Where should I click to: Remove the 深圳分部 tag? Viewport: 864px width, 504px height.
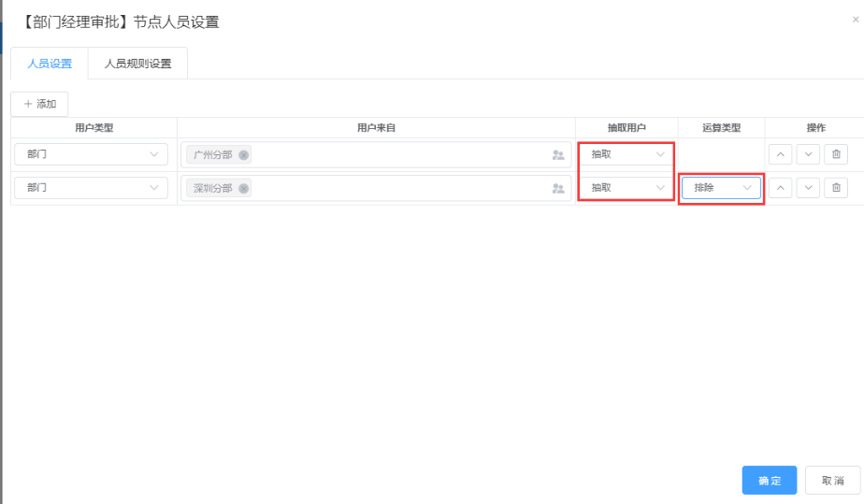(x=243, y=188)
